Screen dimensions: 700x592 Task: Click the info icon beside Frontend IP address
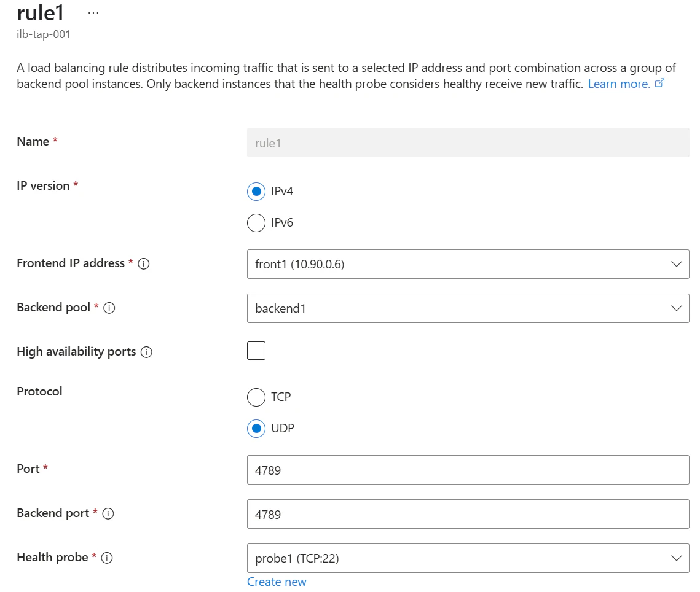click(144, 264)
